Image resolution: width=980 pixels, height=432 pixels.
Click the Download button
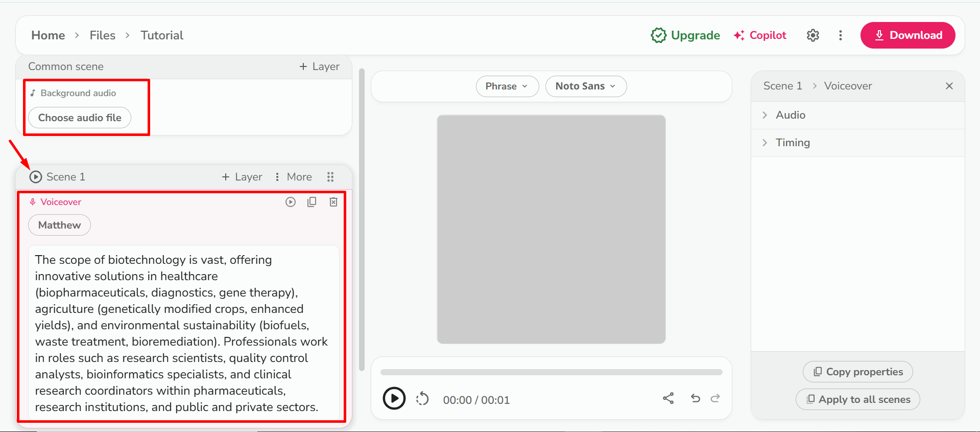[908, 35]
